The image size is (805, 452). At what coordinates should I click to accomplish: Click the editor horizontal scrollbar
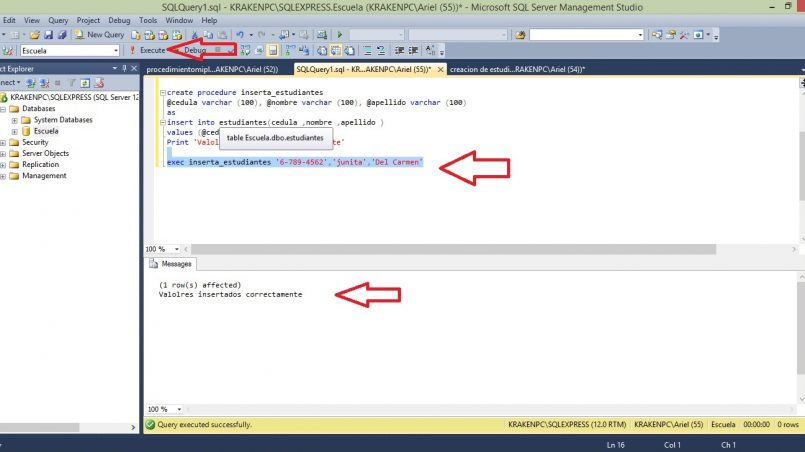453,249
